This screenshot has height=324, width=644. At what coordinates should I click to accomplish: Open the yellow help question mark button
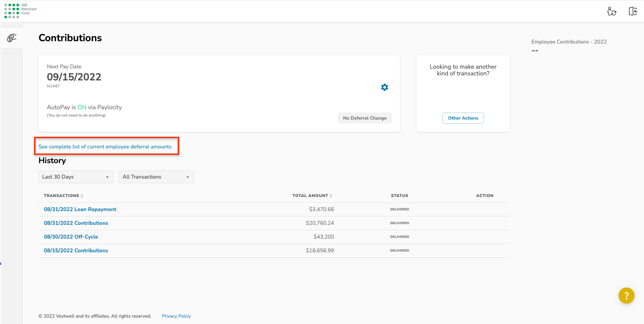(x=626, y=296)
